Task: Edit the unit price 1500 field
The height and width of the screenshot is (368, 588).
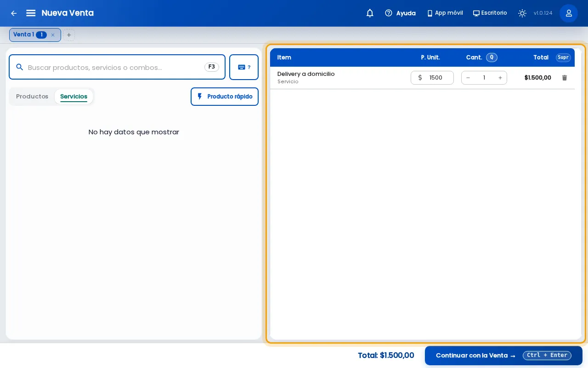Action: pos(432,78)
